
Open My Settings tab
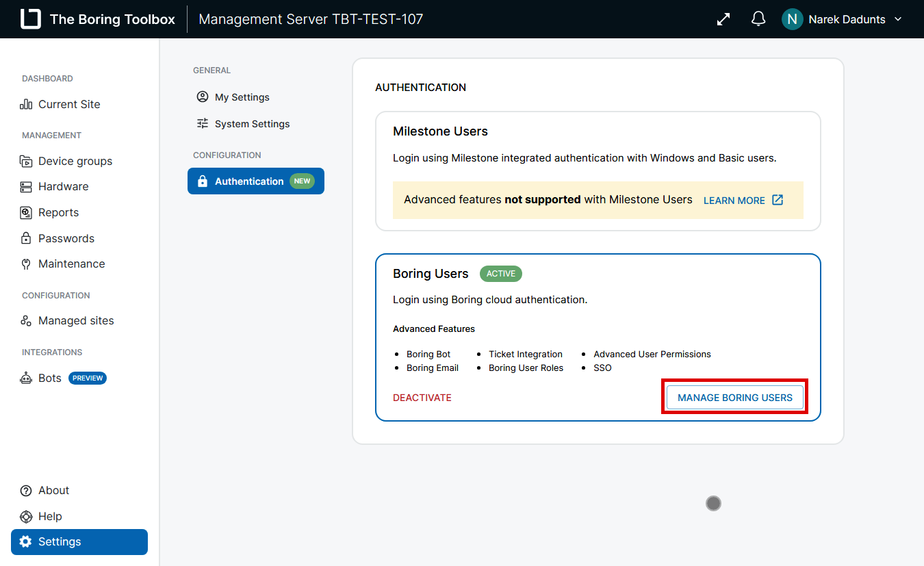pyautogui.click(x=242, y=97)
